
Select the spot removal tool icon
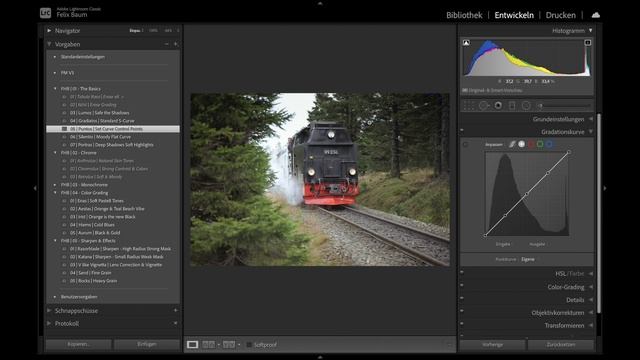click(x=484, y=106)
